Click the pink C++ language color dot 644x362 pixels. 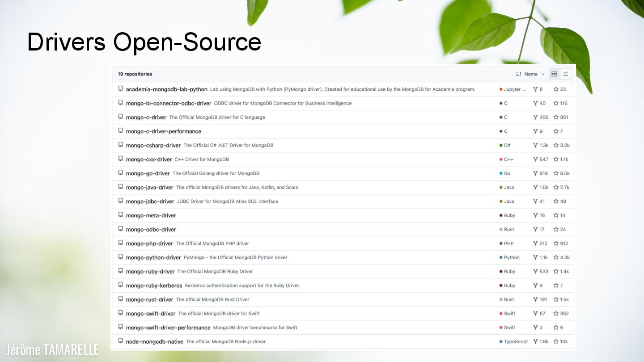click(x=501, y=160)
